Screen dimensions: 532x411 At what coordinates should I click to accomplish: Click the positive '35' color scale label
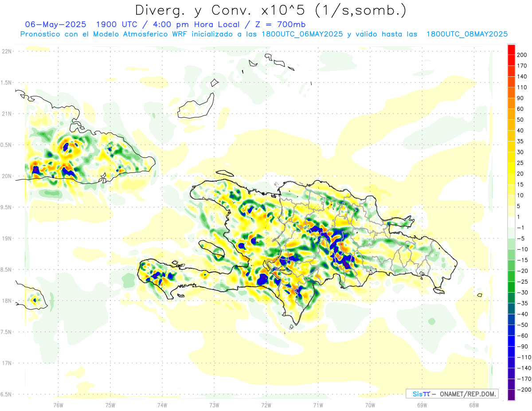click(x=520, y=141)
